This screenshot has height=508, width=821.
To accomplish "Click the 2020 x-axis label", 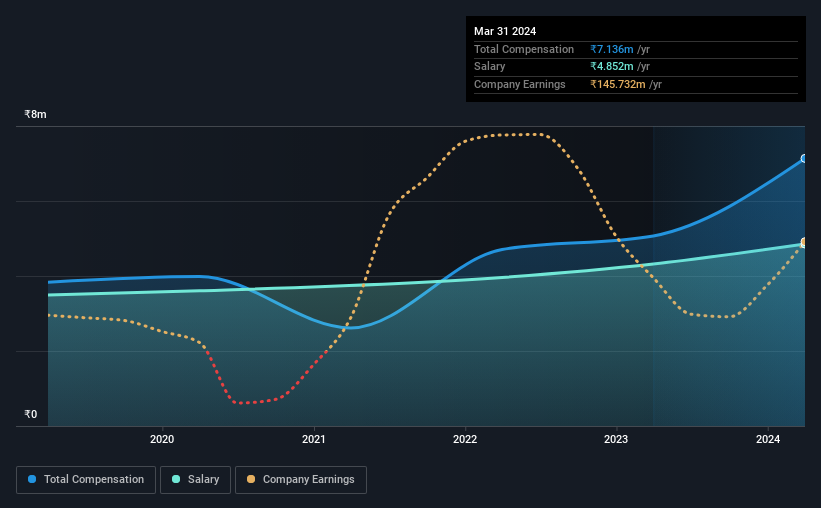I will [x=162, y=439].
